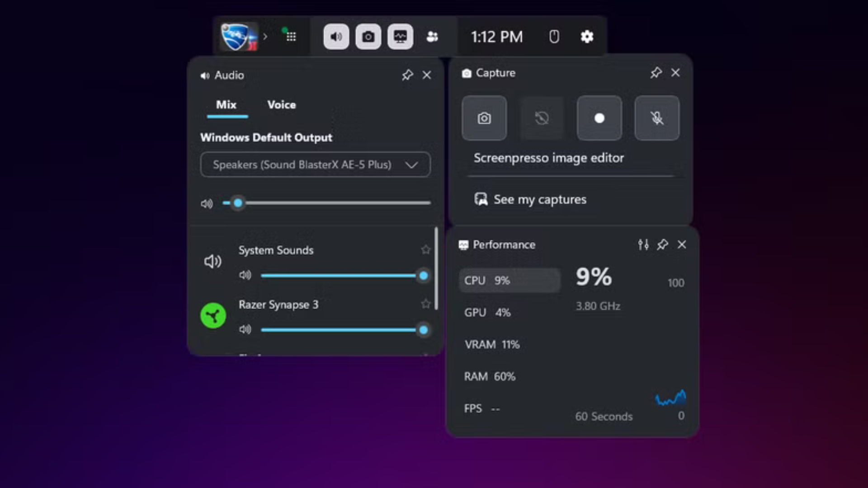Start recording with the record button

coord(599,118)
